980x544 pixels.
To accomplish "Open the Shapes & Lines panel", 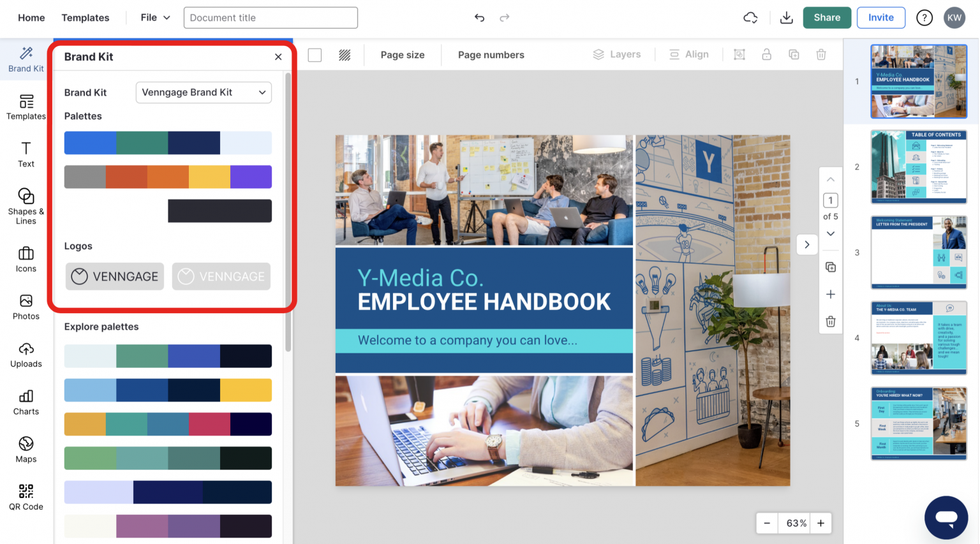I will [x=26, y=205].
